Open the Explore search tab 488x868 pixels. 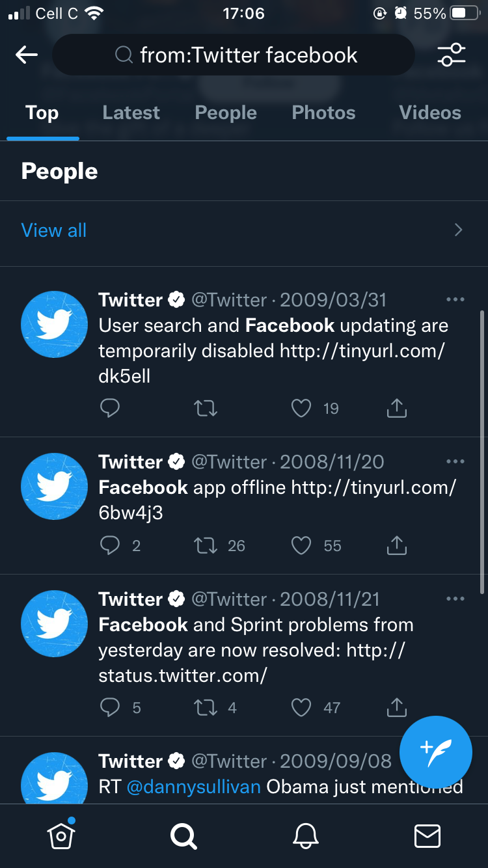click(183, 837)
